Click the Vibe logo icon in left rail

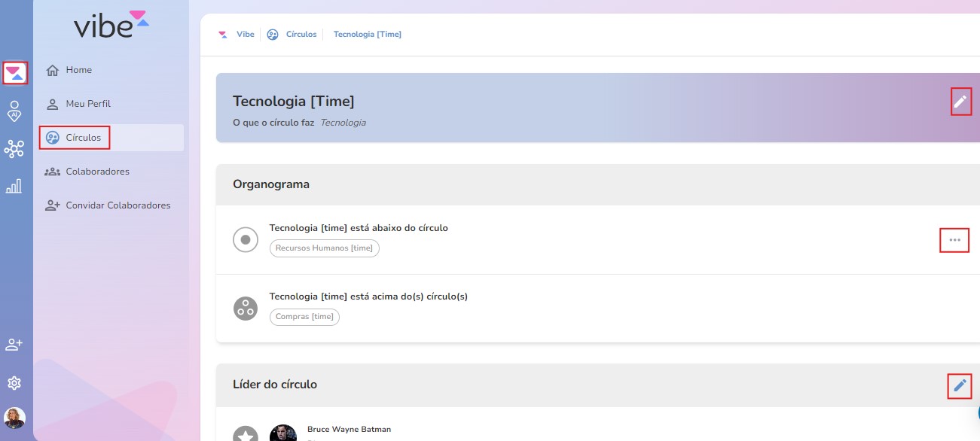pyautogui.click(x=14, y=73)
